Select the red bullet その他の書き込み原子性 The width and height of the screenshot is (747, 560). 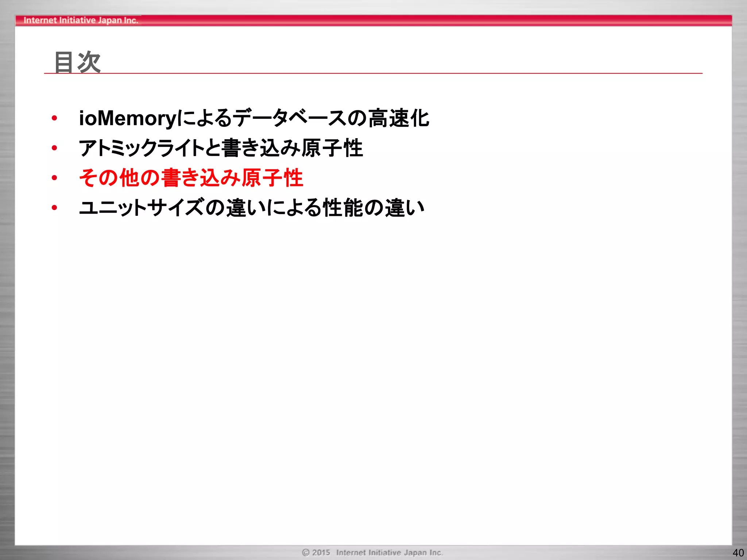[x=191, y=178]
